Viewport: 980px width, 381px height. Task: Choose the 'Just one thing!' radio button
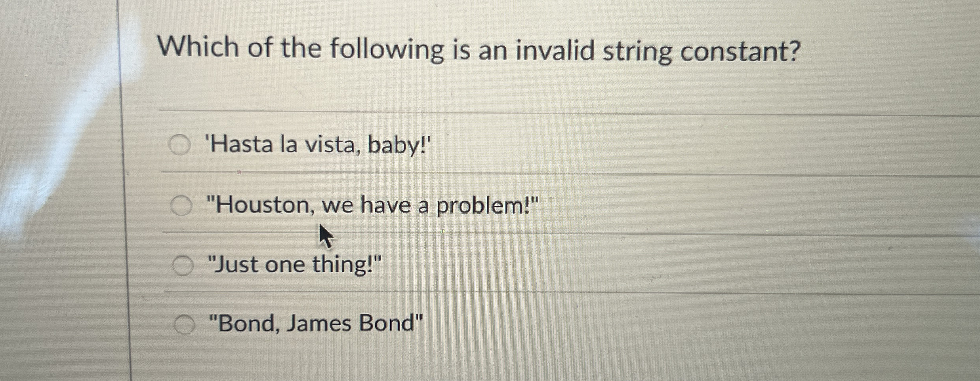pyautogui.click(x=184, y=265)
